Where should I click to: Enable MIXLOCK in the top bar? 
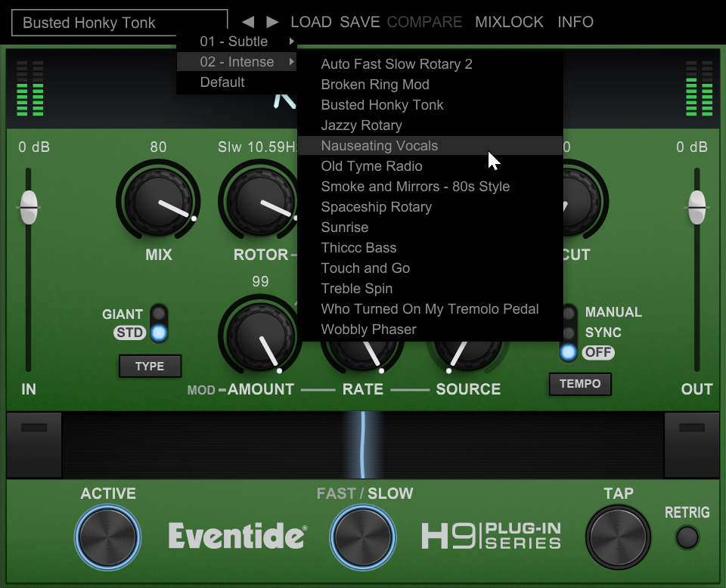point(509,22)
